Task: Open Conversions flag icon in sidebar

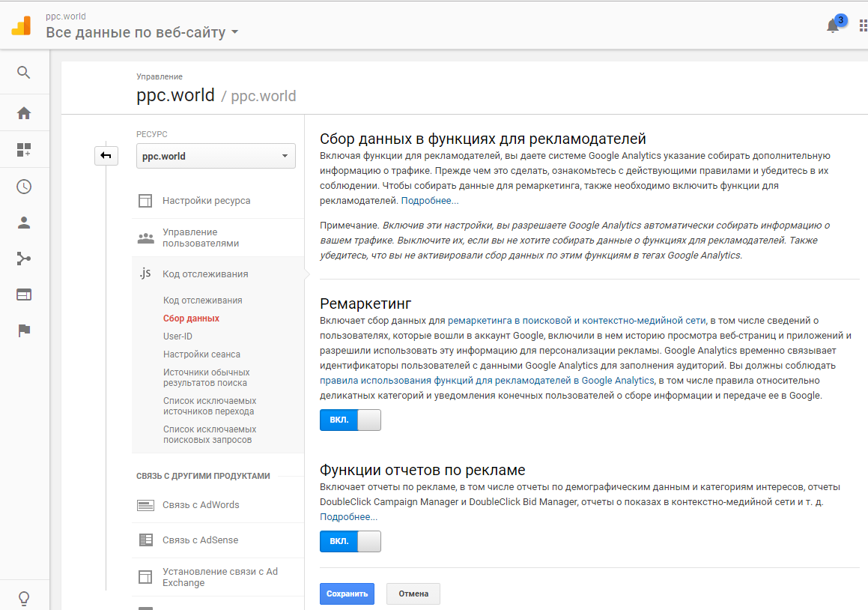Action: click(24, 331)
